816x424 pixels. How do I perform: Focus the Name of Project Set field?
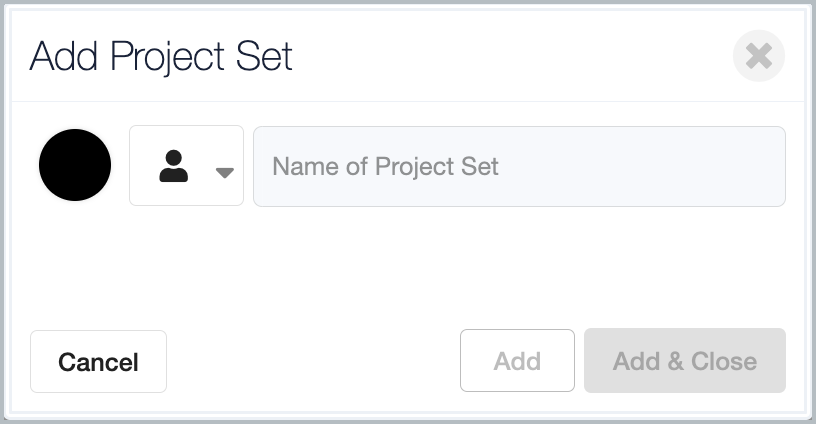coord(519,166)
